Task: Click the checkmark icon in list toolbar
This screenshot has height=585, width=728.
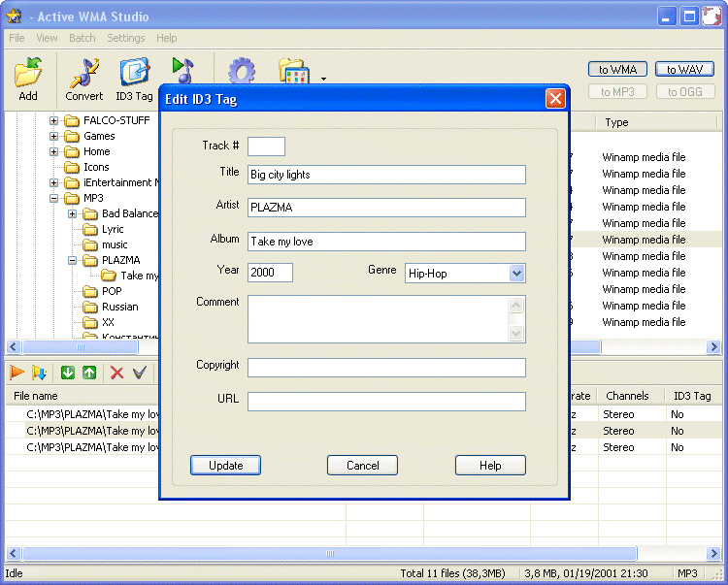Action: click(x=139, y=373)
